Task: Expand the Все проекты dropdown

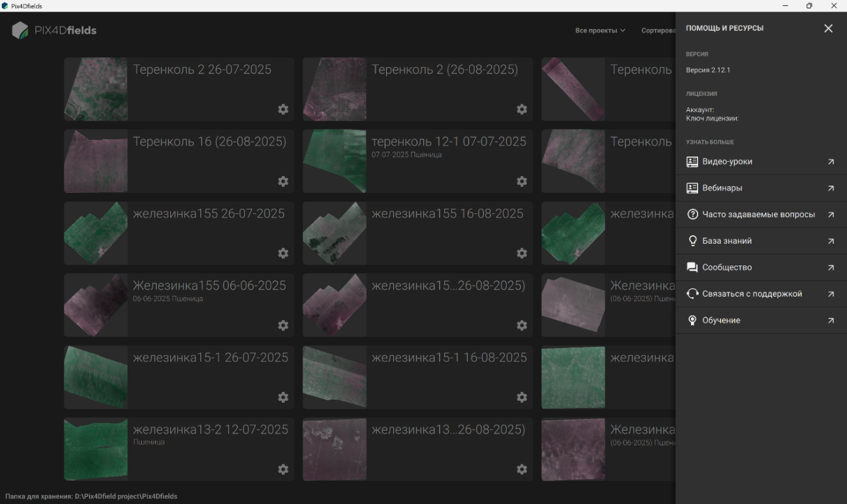Action: pos(600,30)
